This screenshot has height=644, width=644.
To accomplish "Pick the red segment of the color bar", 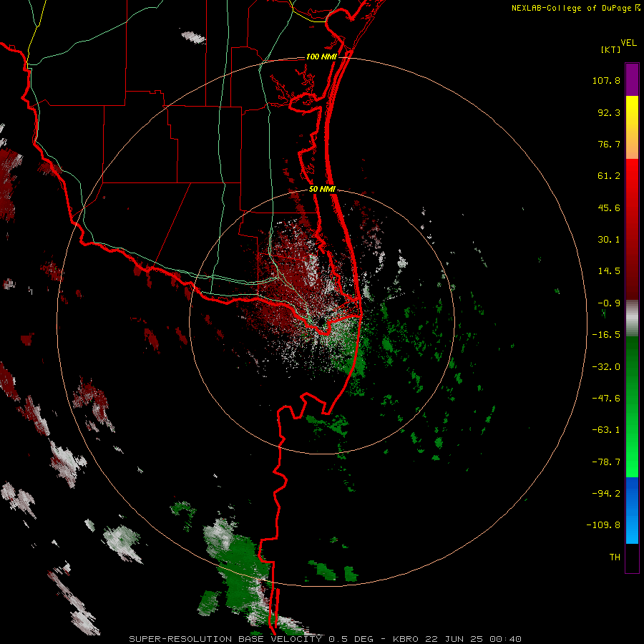I will [632, 229].
